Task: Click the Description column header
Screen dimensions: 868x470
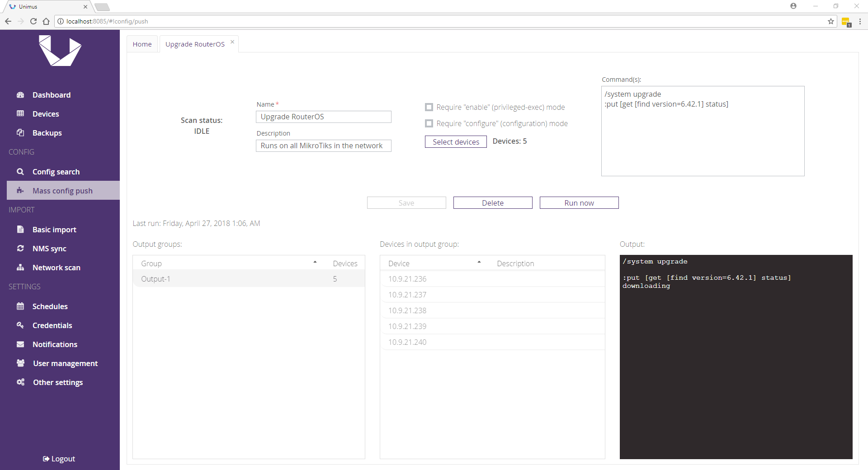Action: (515, 263)
